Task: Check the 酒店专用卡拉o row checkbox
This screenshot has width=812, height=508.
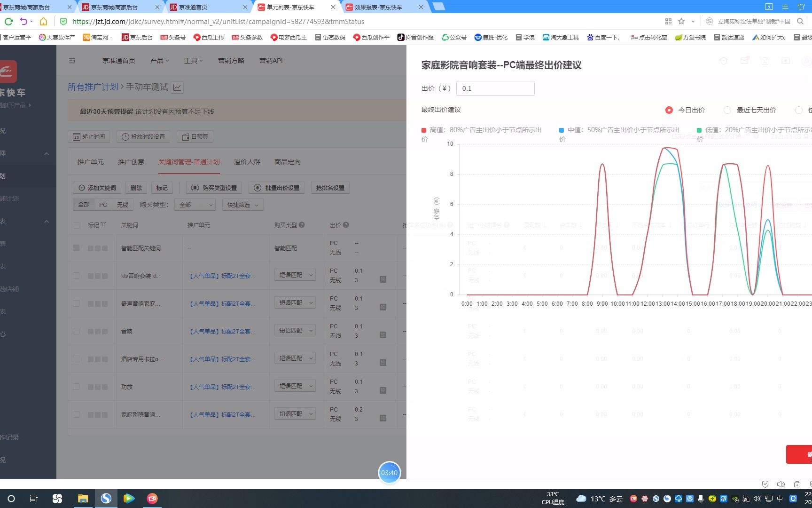Action: pyautogui.click(x=76, y=358)
